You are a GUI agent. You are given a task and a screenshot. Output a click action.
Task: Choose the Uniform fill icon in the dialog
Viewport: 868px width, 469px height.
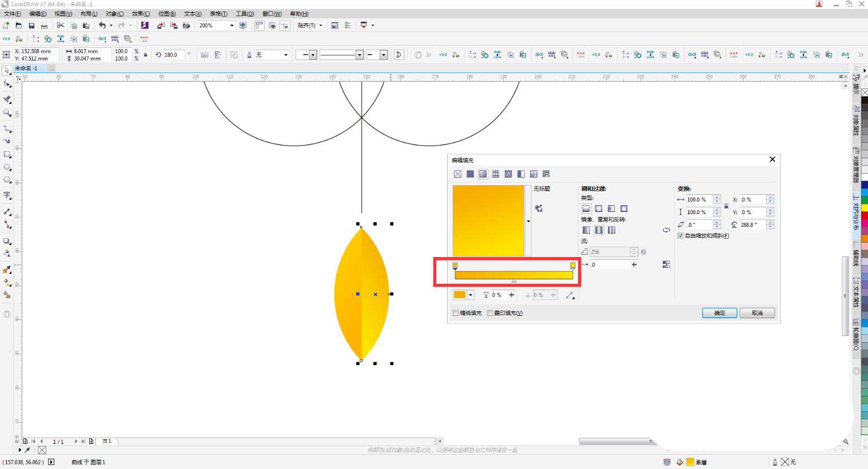point(470,174)
